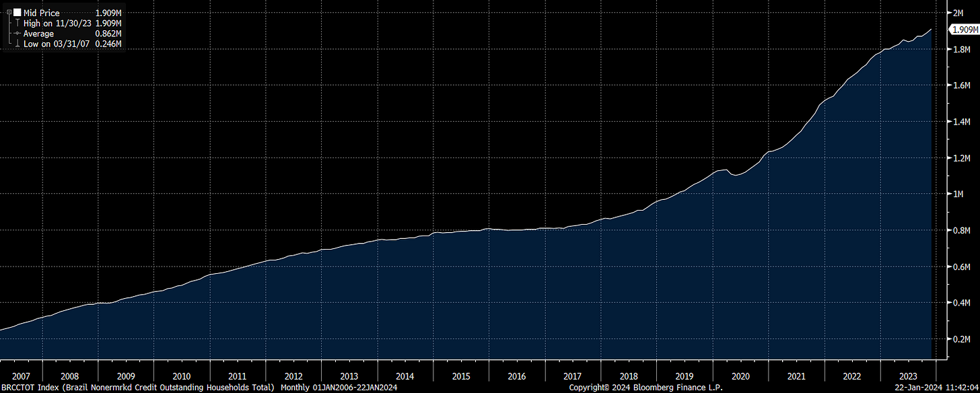
Task: Click the 2022 x-axis year label
Action: (x=852, y=376)
